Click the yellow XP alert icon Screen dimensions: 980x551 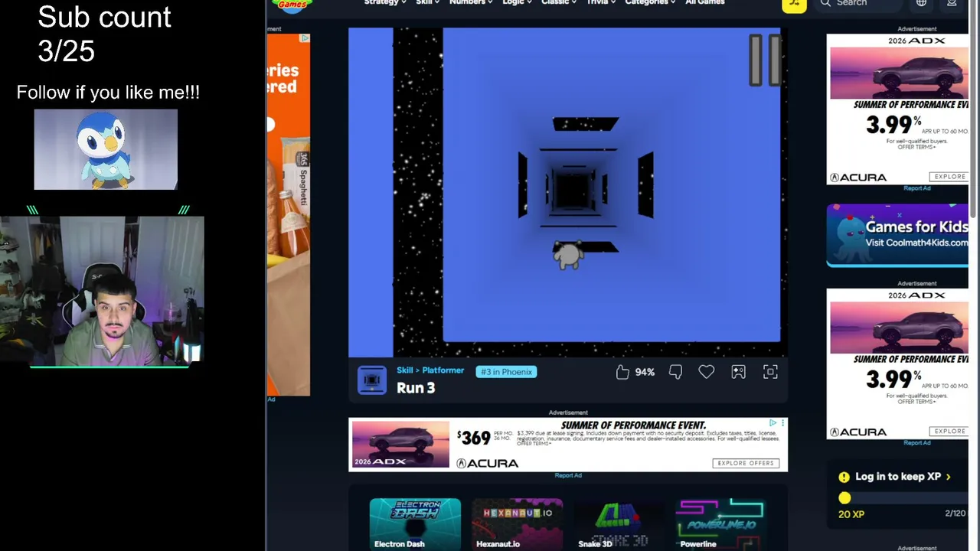click(844, 477)
